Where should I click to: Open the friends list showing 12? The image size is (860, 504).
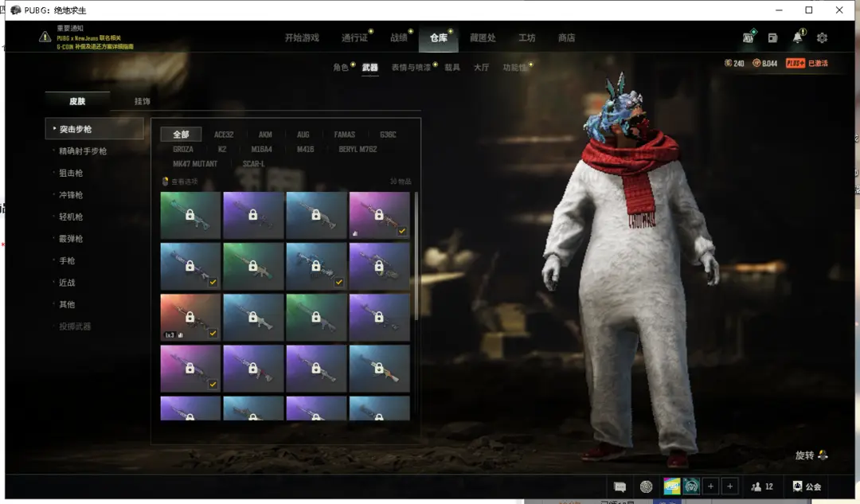762,486
